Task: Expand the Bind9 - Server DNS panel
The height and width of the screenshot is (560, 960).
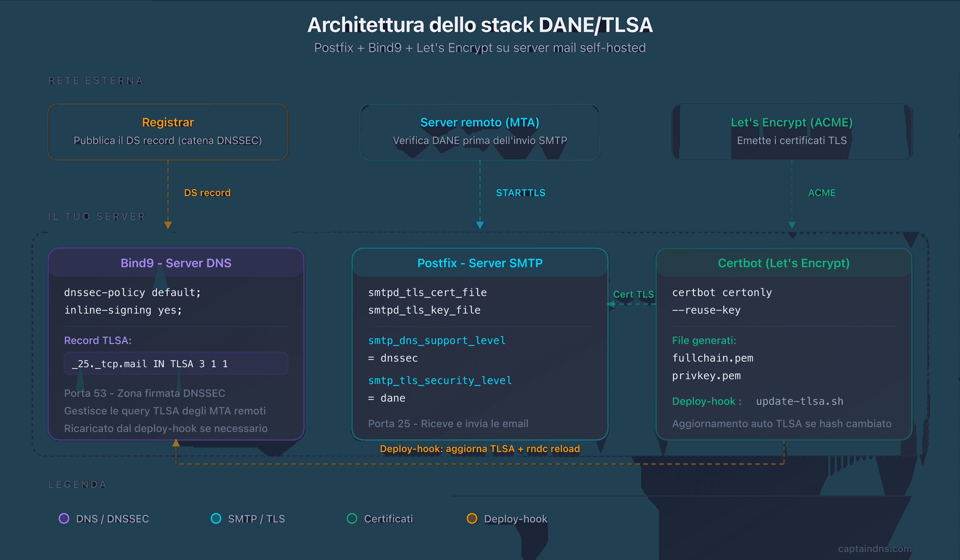Action: coord(176,263)
